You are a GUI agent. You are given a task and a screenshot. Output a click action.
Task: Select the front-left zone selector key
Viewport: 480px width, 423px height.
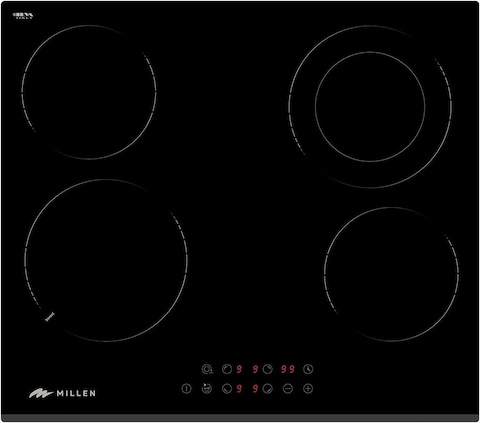click(x=227, y=389)
